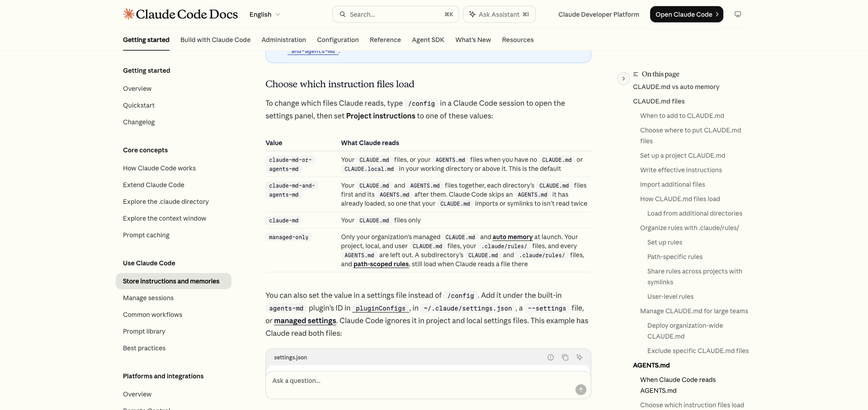Image resolution: width=868 pixels, height=410 pixels.
Task: Open How Claude Code works
Action: coord(159,168)
